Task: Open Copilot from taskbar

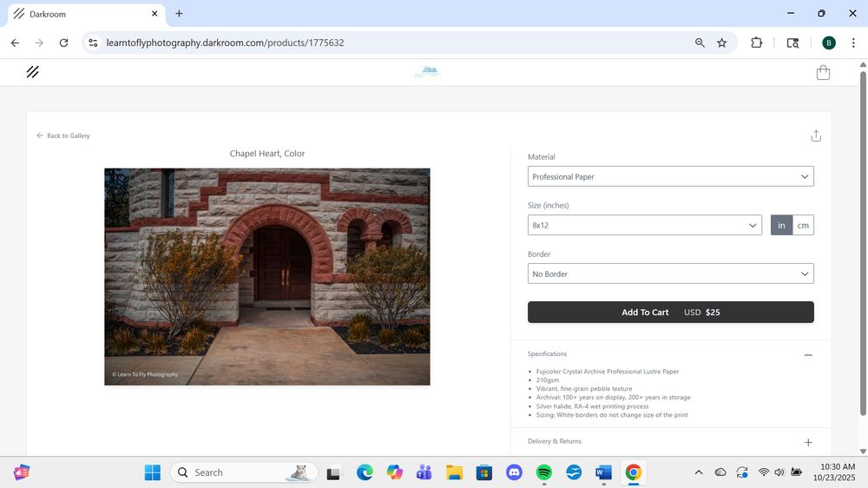Action: 394,472
